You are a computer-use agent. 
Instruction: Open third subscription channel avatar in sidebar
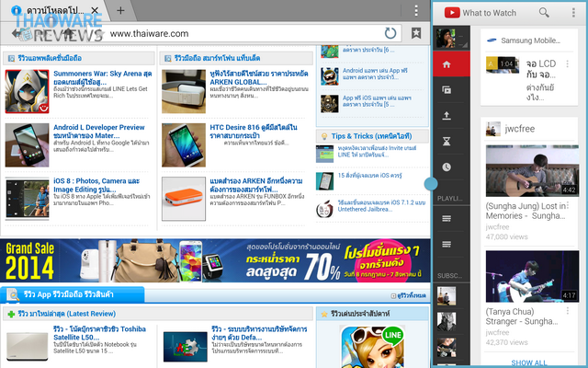pos(447,348)
